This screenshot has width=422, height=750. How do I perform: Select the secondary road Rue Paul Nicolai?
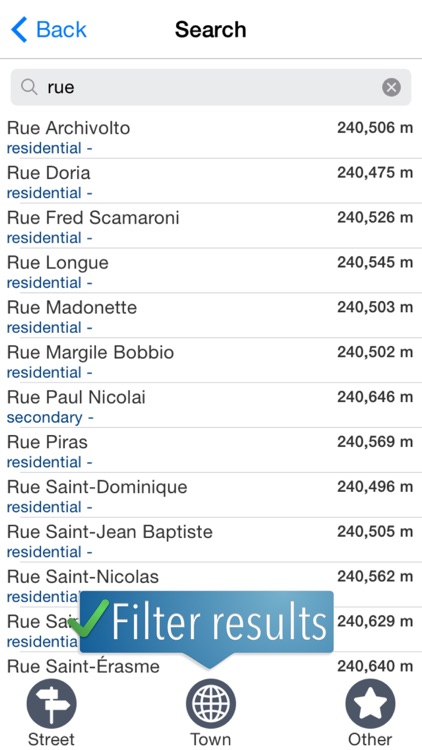211,407
